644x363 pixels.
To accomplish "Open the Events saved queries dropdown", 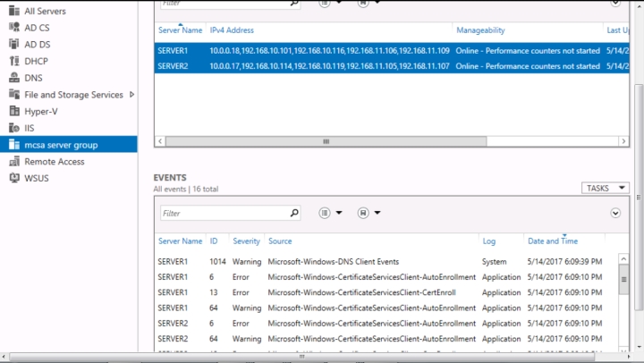I will pos(369,213).
